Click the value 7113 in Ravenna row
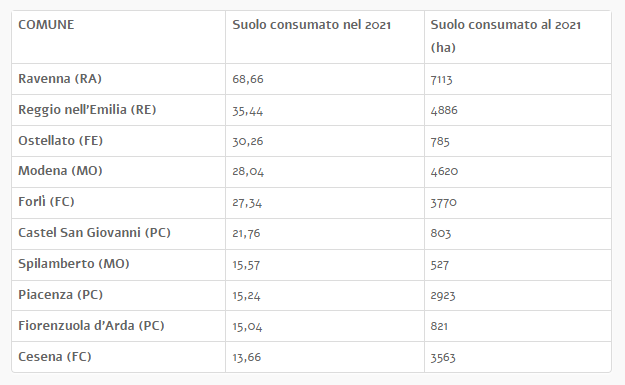625x385 pixels. point(441,80)
